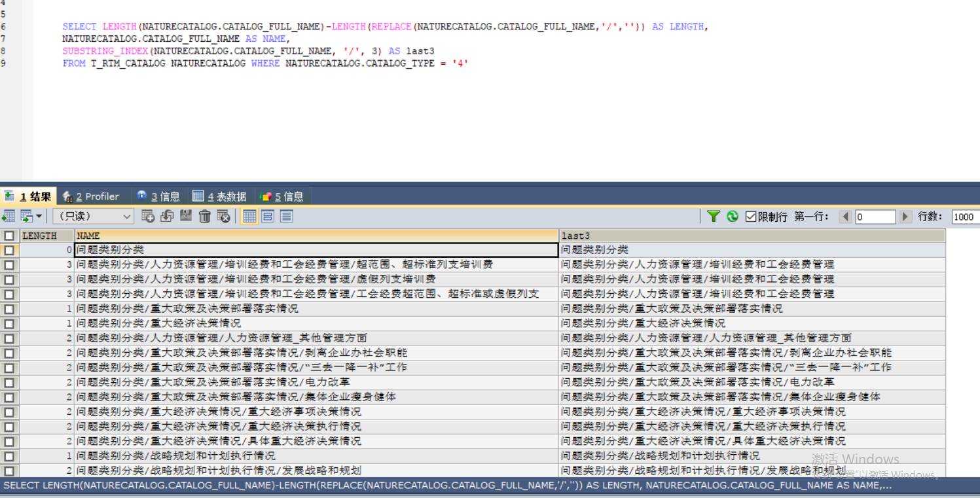Click NAME cell 问题类别分类/战略规划和计划执行情况
Viewport: 980px width, 498px height.
click(316, 455)
